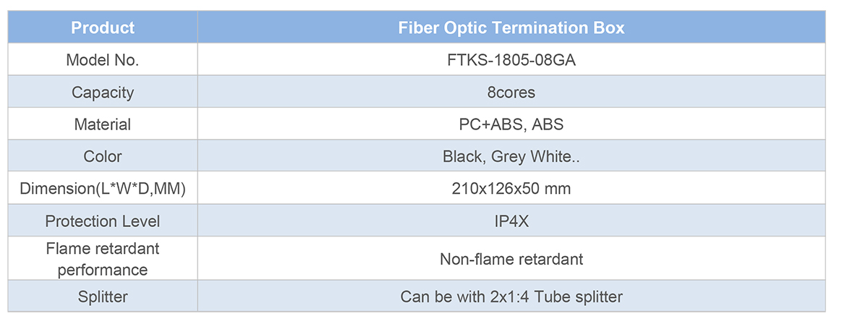
Task: Click the Black, Grey White value
Action: tap(511, 156)
